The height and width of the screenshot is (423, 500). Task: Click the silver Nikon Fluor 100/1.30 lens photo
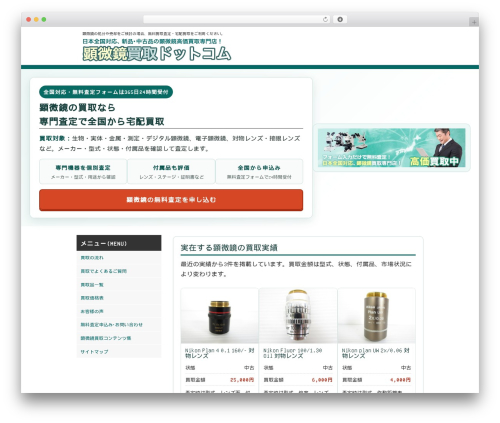point(298,316)
